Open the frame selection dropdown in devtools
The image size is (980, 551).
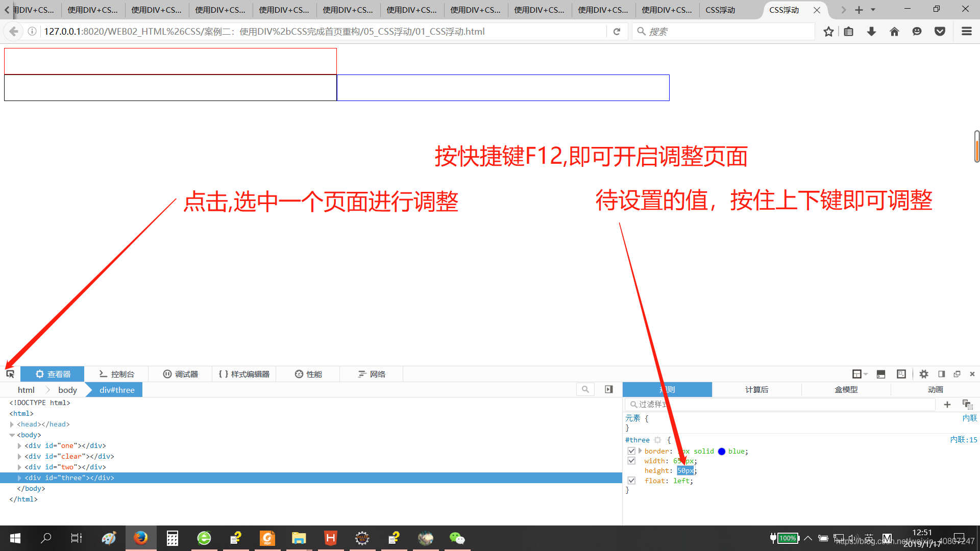(x=860, y=374)
